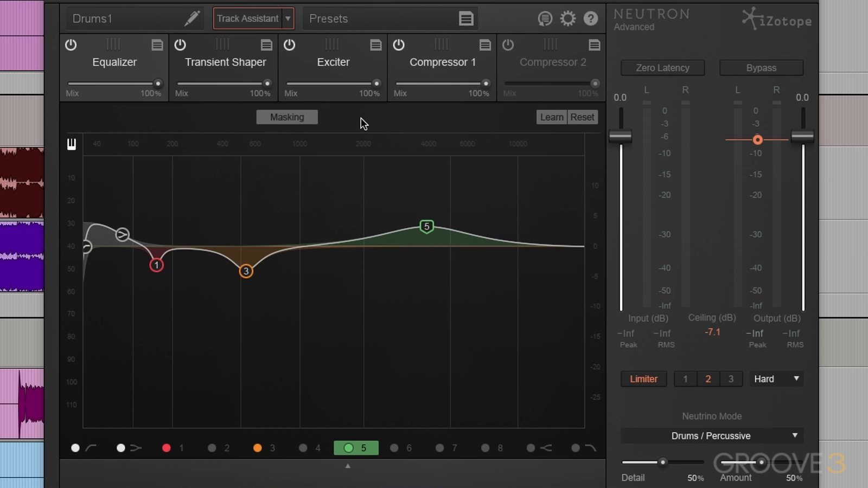The image size is (868, 488).
Task: Open the settings gear icon
Action: (568, 18)
